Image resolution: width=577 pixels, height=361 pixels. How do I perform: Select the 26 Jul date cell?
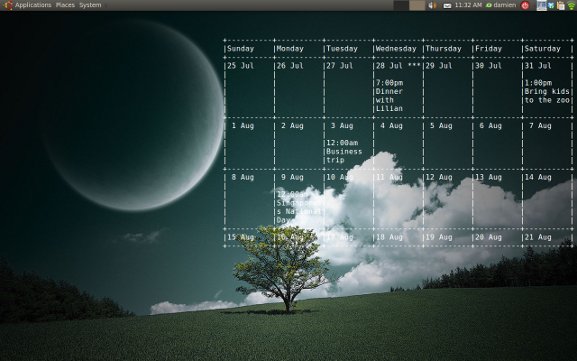click(290, 66)
